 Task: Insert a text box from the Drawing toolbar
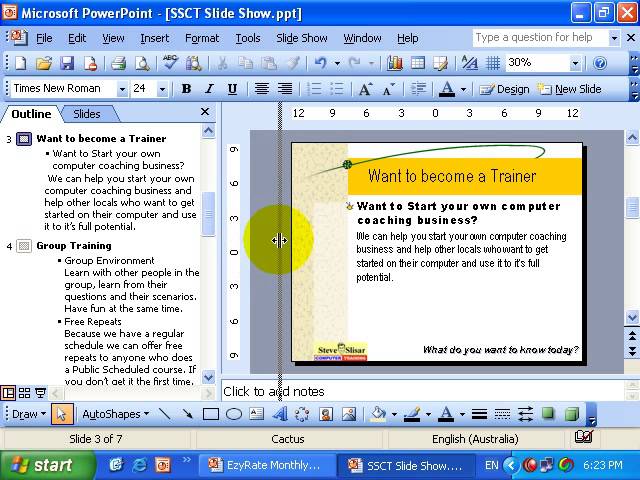(x=257, y=414)
